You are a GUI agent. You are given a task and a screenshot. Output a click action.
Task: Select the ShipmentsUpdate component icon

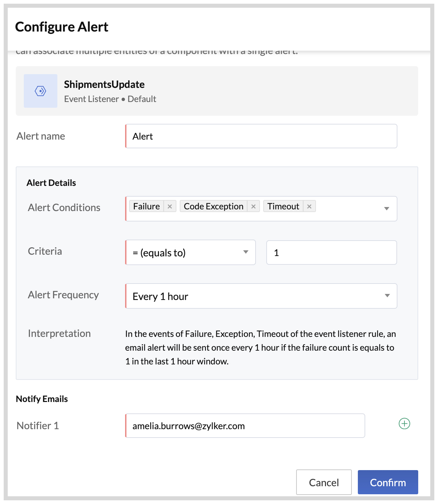(40, 91)
